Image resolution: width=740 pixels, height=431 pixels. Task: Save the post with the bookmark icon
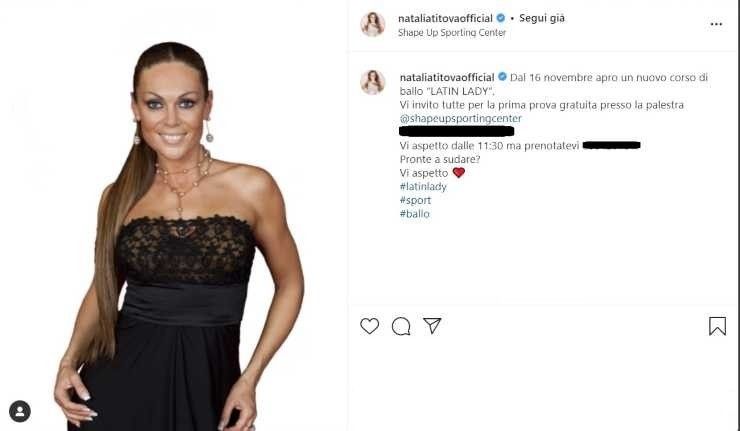click(x=717, y=326)
